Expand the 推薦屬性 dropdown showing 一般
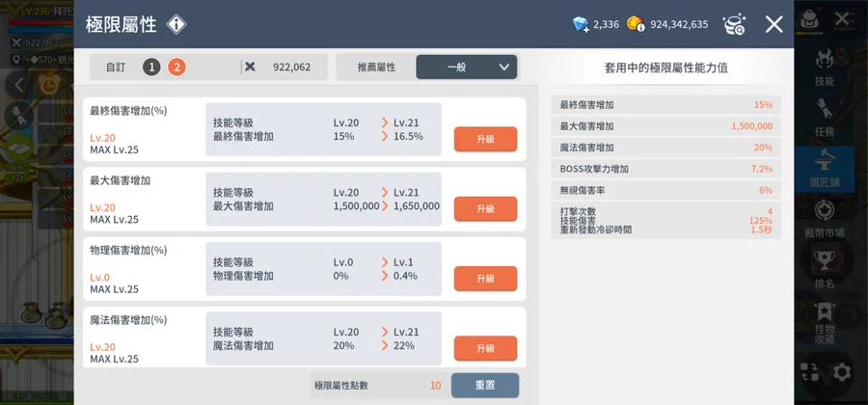Screen dimensions: 868x405 pyautogui.click(x=467, y=67)
